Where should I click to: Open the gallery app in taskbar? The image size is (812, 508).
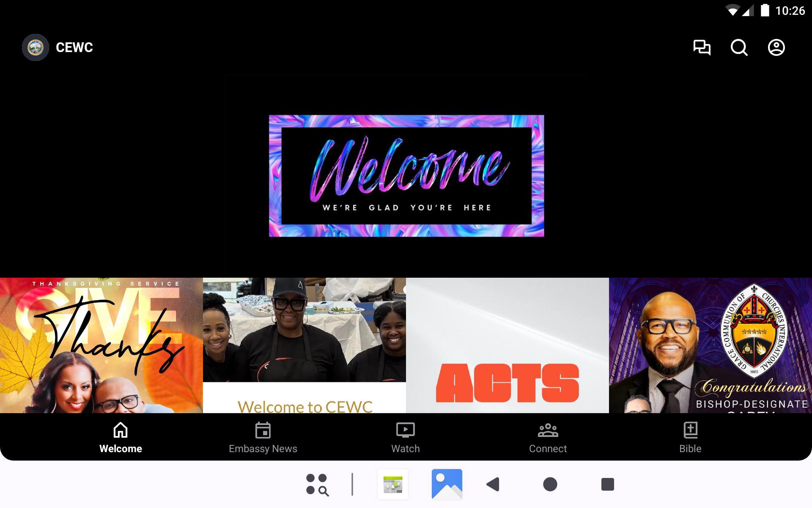tap(447, 484)
